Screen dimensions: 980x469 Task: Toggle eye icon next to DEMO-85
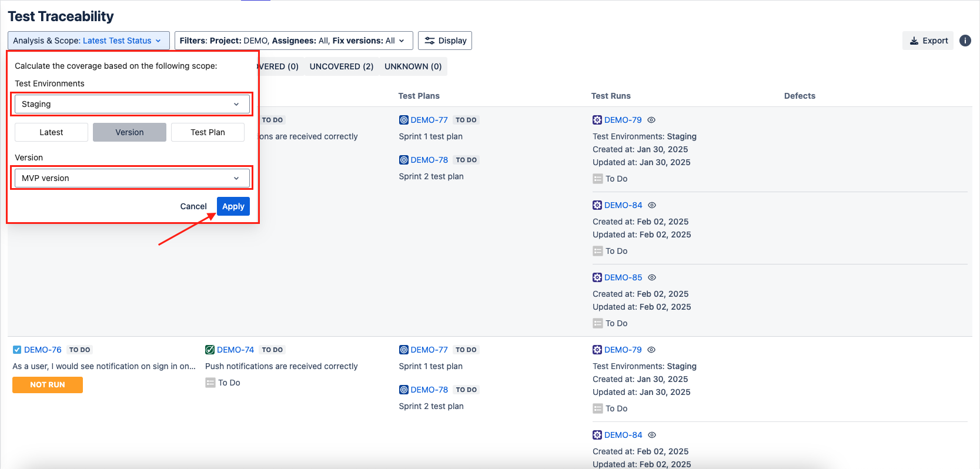point(652,277)
